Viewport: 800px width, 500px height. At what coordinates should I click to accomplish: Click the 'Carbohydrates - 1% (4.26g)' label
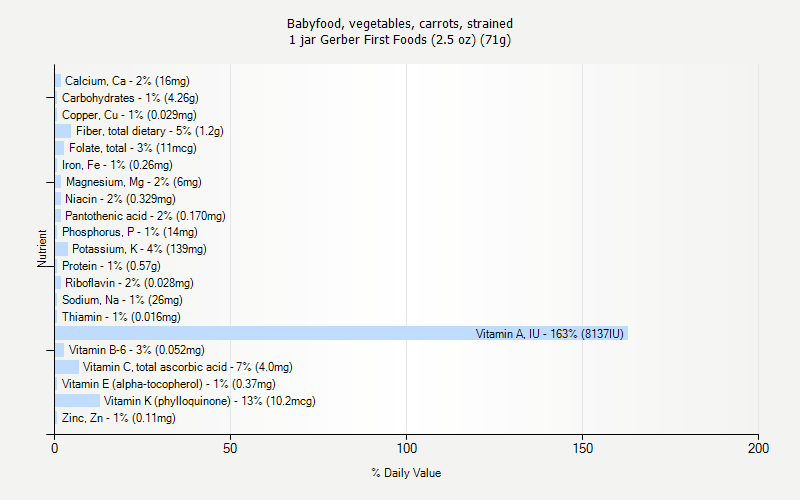[130, 97]
